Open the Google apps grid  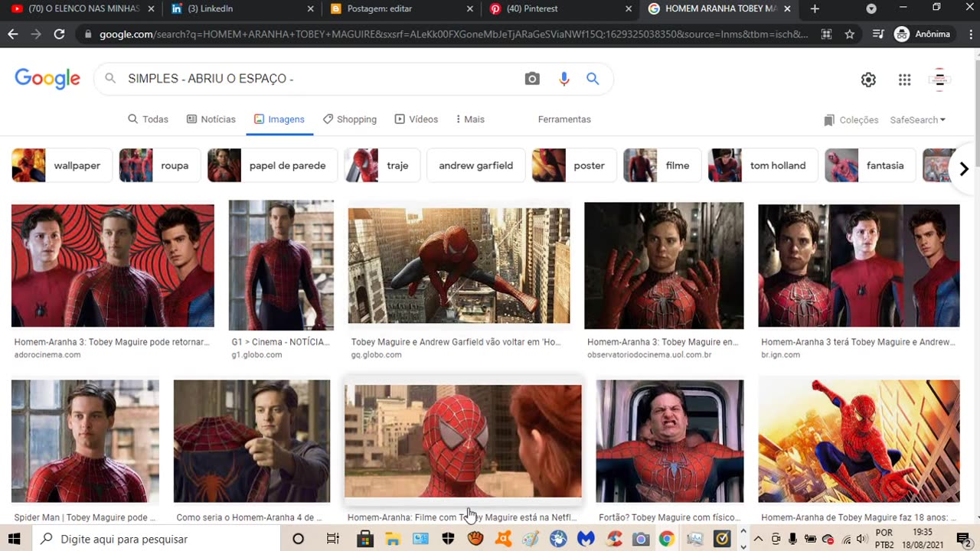tap(905, 80)
